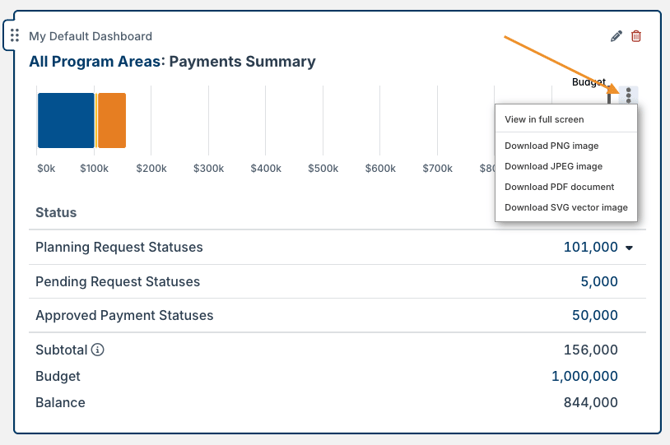The width and height of the screenshot is (670, 445).
Task: Choose Download PDF document
Action: (x=559, y=187)
